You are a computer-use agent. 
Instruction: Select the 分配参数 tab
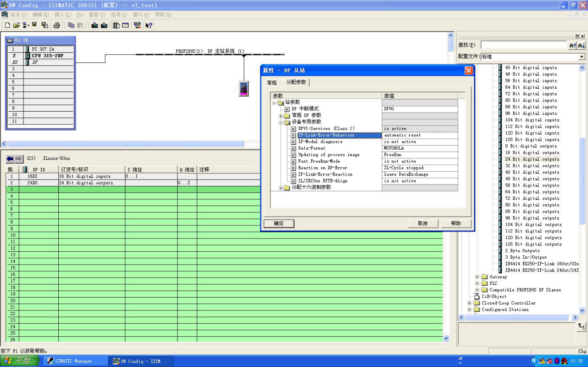(x=296, y=82)
